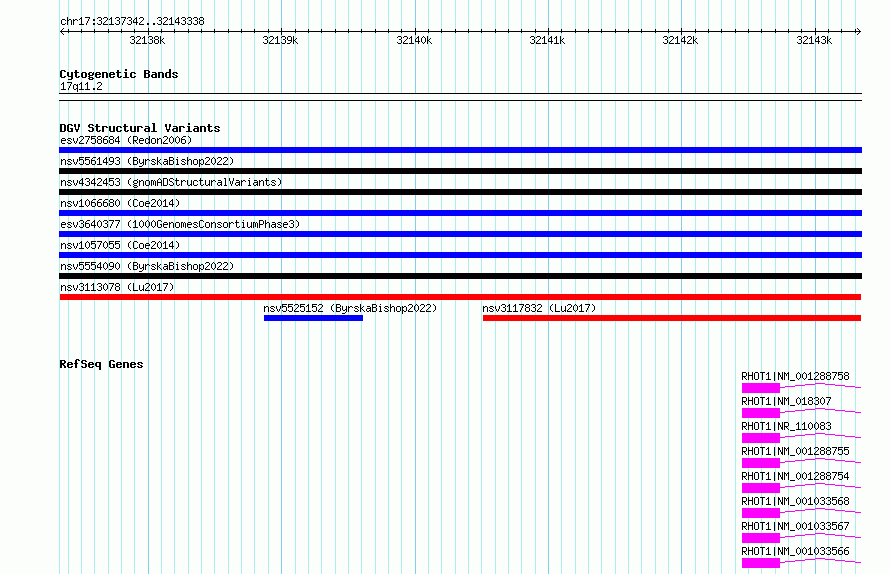
Task: Open transcript RHOT1|NR_110083 label
Action: click(x=786, y=426)
